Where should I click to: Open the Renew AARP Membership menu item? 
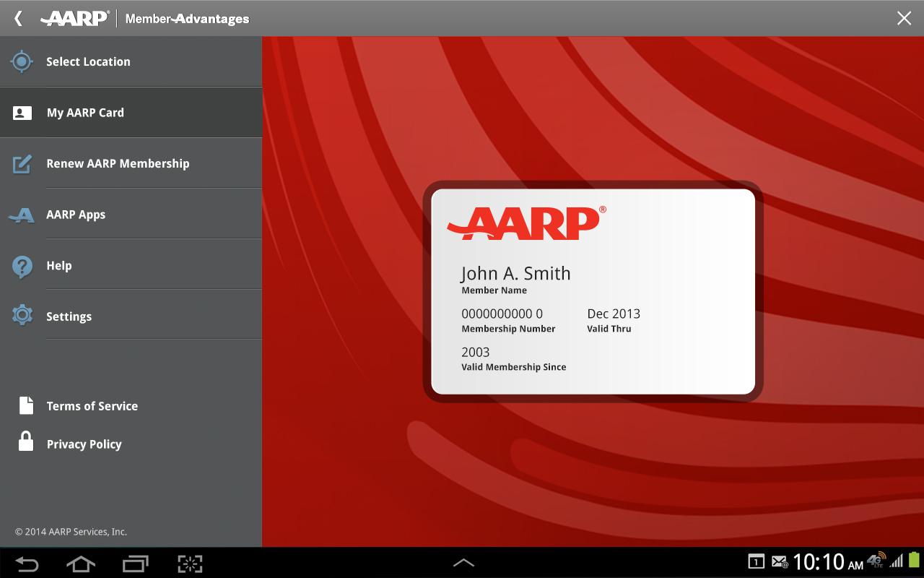tap(118, 164)
